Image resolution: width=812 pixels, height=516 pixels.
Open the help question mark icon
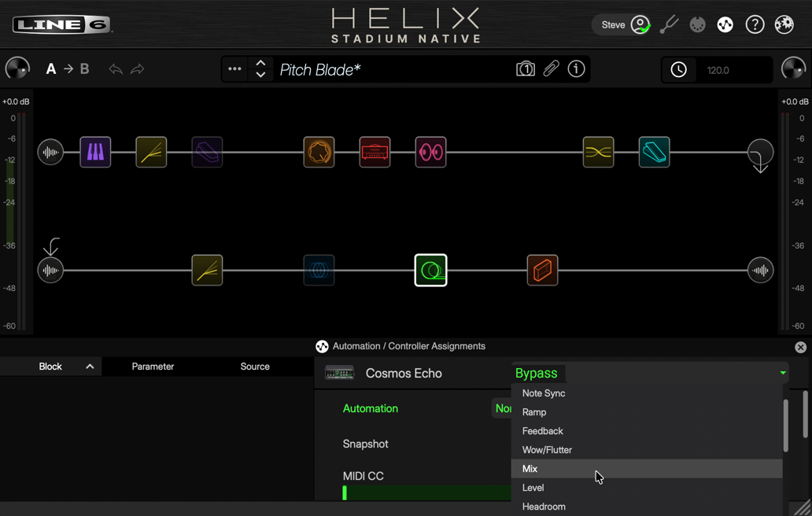pyautogui.click(x=755, y=24)
